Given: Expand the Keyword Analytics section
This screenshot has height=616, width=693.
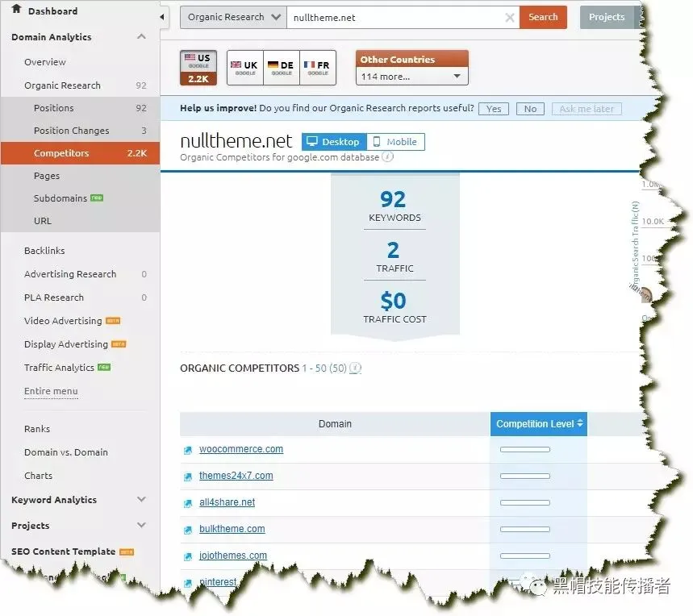Looking at the screenshot, I should click(x=141, y=499).
